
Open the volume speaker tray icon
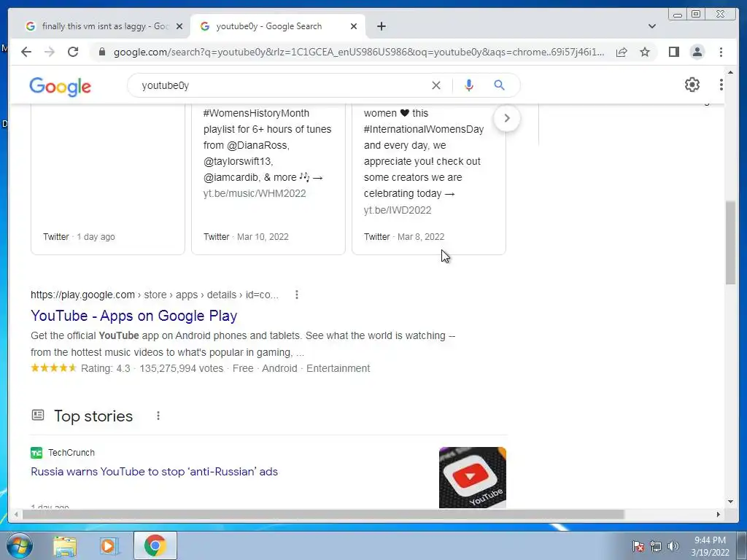pos(673,546)
